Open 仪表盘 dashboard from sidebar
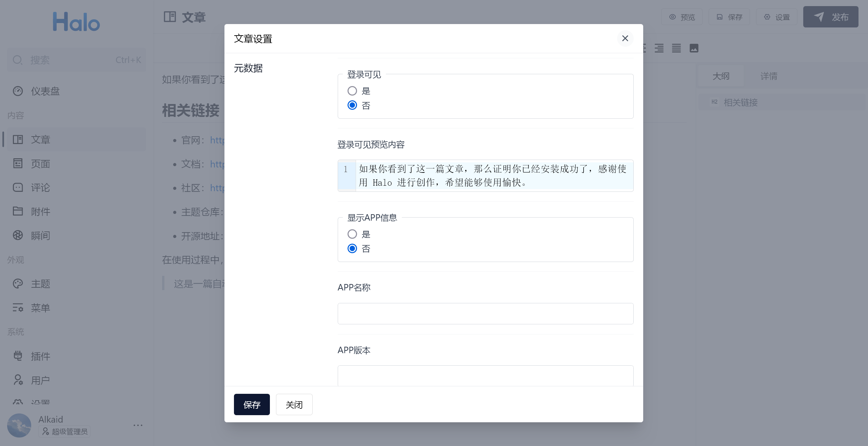 pyautogui.click(x=45, y=91)
